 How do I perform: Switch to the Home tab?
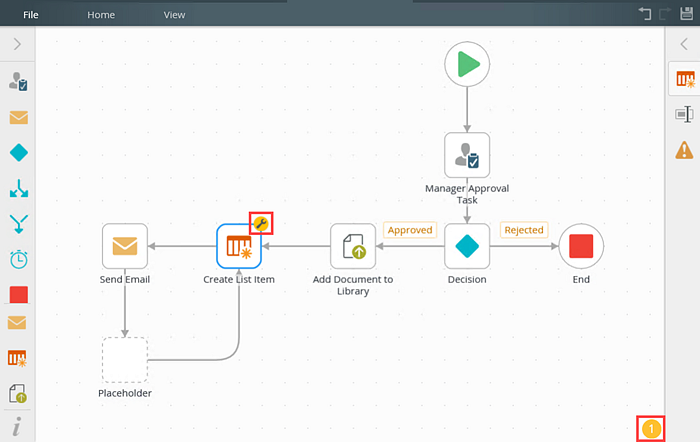pos(101,15)
